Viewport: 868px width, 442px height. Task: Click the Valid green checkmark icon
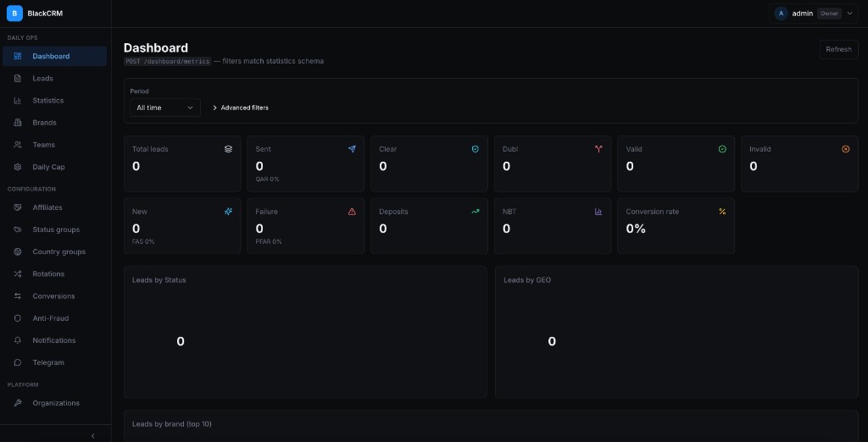point(722,149)
